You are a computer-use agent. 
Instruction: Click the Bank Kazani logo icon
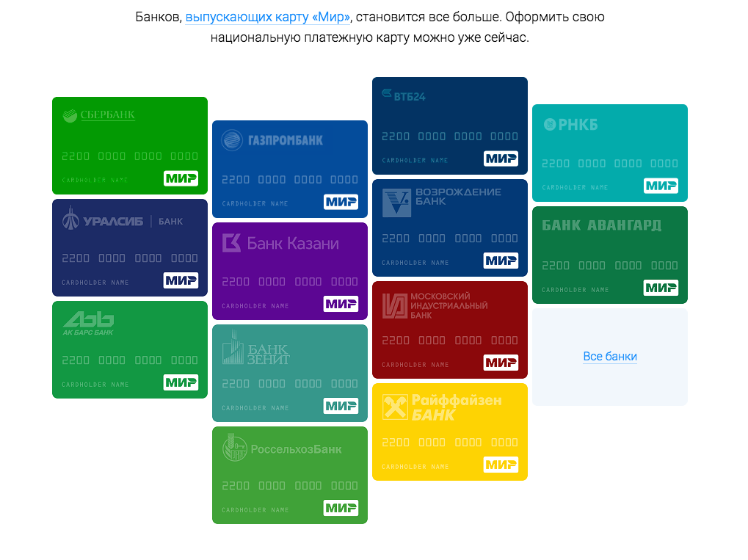click(x=231, y=243)
